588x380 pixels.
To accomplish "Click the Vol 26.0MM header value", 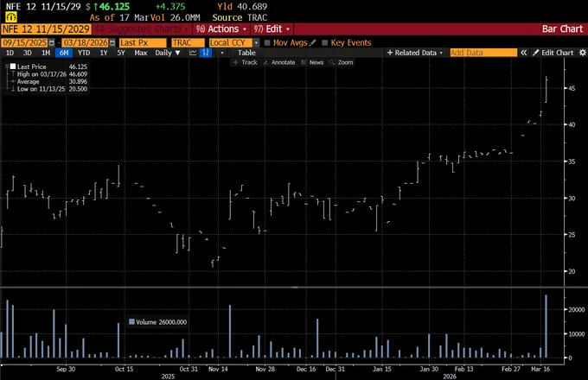I will [176, 17].
